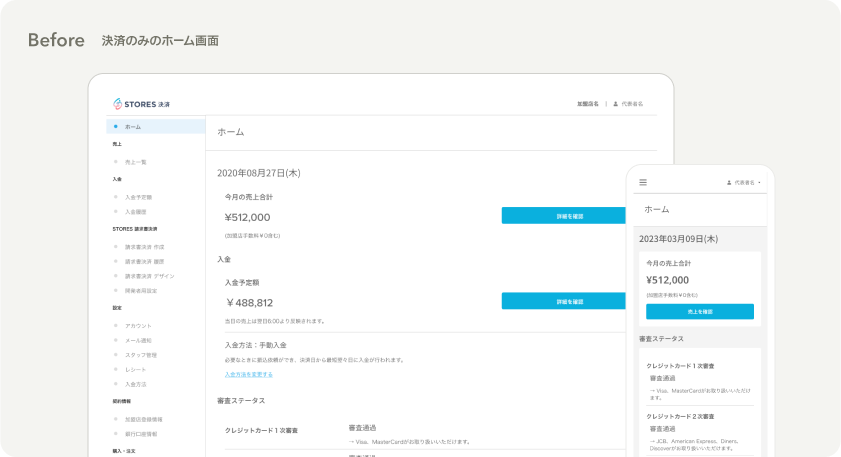This screenshot has width=841, height=457.
Task: Click 審査ステータス heading in mobile view
Action: pos(661,339)
